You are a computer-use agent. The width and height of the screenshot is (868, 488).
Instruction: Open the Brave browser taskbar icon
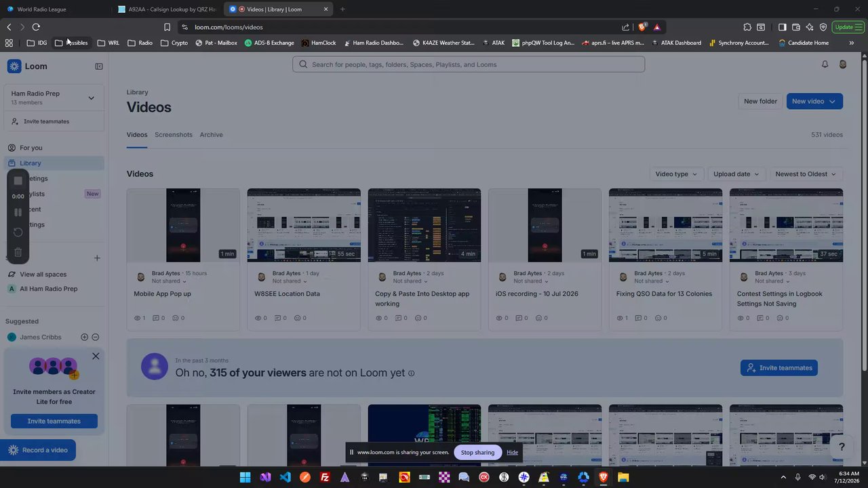603,477
